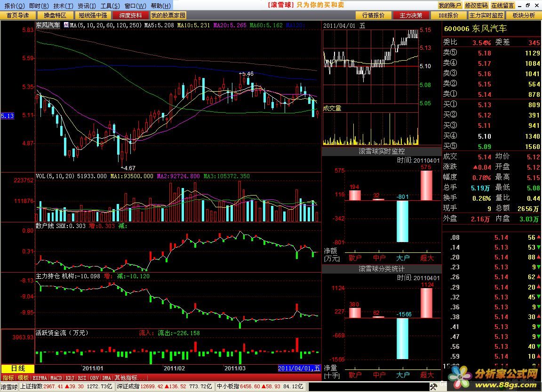The height and width of the screenshot is (392, 542).
Task: Click the 上证指数 index readout
Action: (x=66, y=387)
